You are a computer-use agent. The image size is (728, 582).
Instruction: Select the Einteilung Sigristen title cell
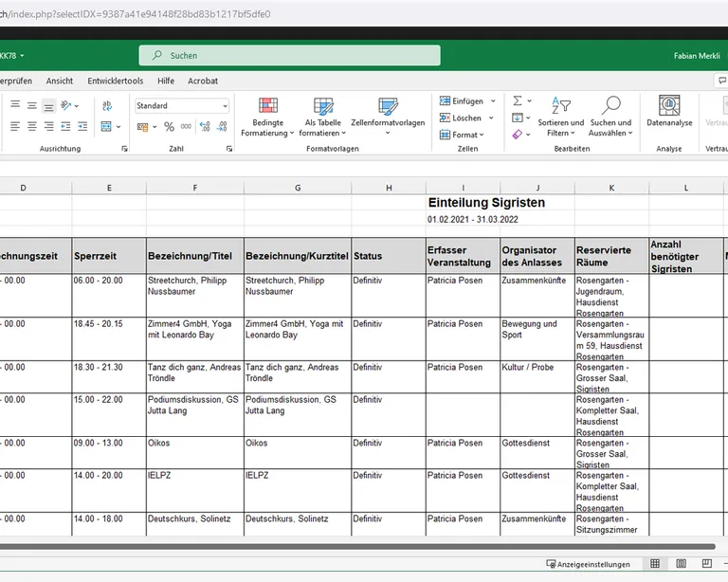(x=486, y=203)
